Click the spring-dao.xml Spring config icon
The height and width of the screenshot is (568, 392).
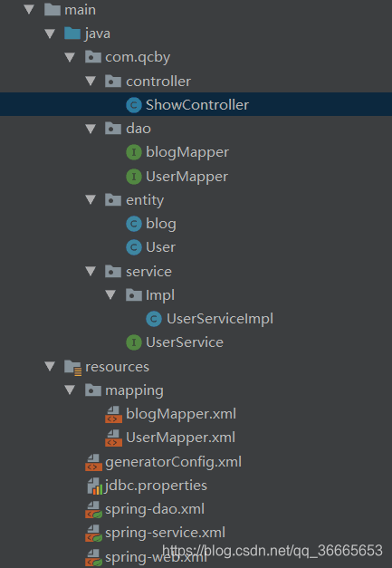(93, 510)
